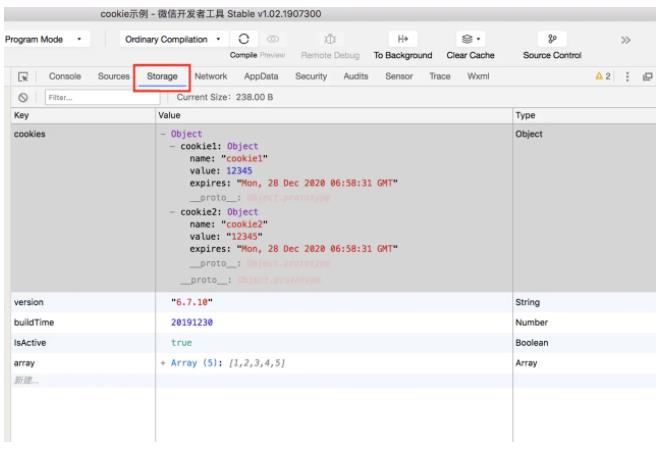This screenshot has width=664, height=472.
Task: Click the Value column header
Action: click(334, 115)
